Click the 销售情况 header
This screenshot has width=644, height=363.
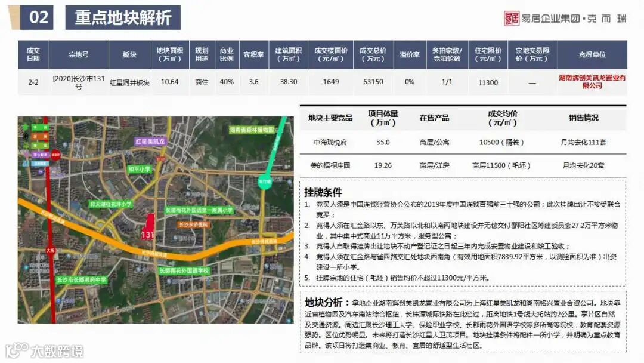coord(583,118)
